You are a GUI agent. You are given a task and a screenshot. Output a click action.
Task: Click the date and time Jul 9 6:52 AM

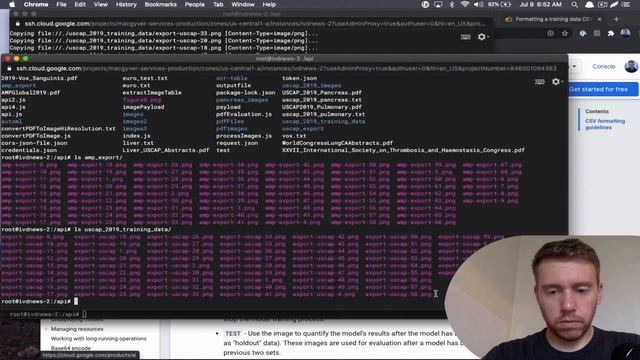[x=541, y=4]
